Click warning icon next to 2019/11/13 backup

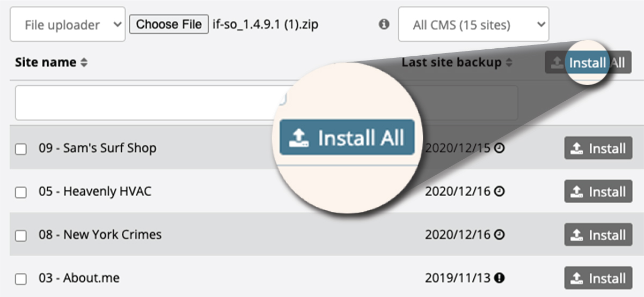499,278
